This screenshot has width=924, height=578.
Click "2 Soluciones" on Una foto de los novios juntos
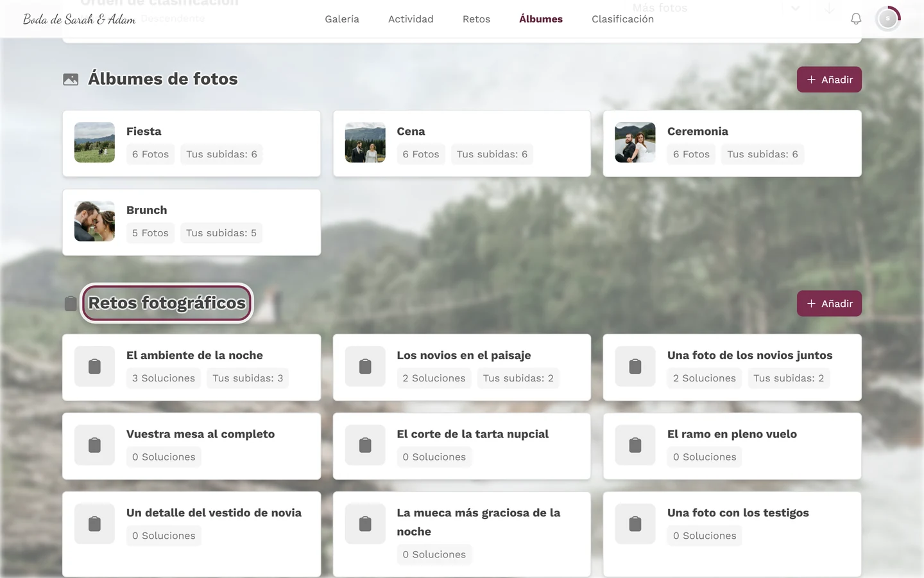coord(705,378)
